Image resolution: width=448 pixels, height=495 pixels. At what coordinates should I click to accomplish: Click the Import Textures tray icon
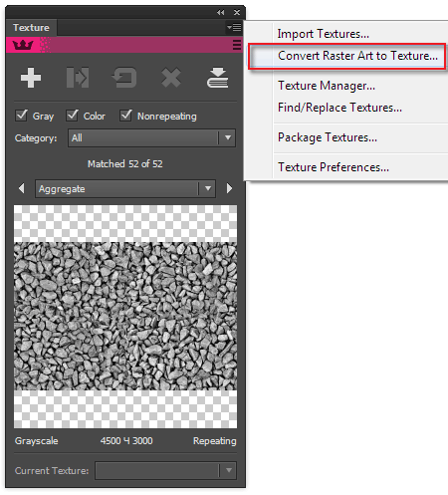point(217,78)
